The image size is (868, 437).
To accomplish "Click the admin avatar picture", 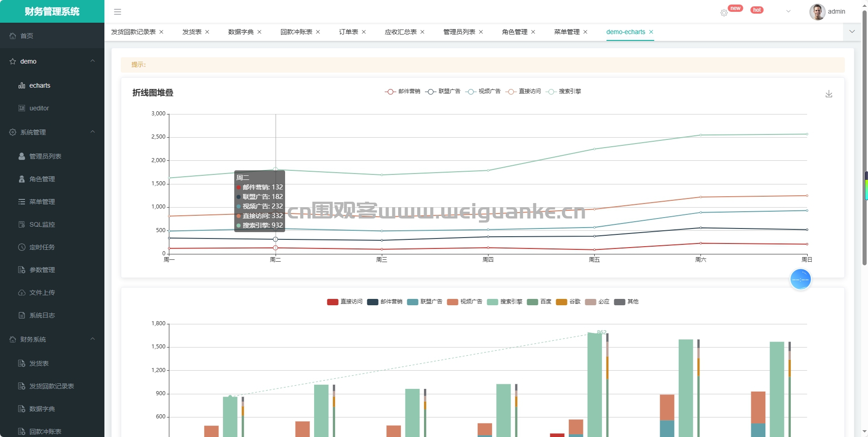I will [x=817, y=12].
